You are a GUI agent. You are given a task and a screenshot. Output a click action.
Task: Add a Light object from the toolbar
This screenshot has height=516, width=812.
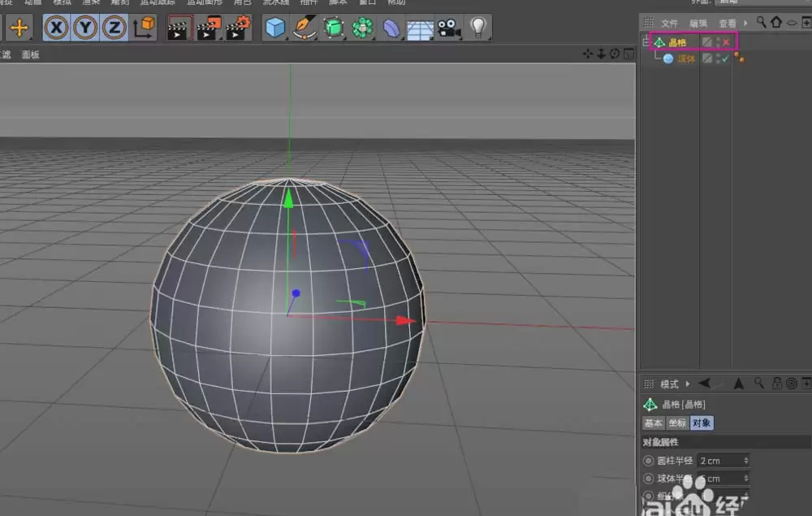pos(477,28)
